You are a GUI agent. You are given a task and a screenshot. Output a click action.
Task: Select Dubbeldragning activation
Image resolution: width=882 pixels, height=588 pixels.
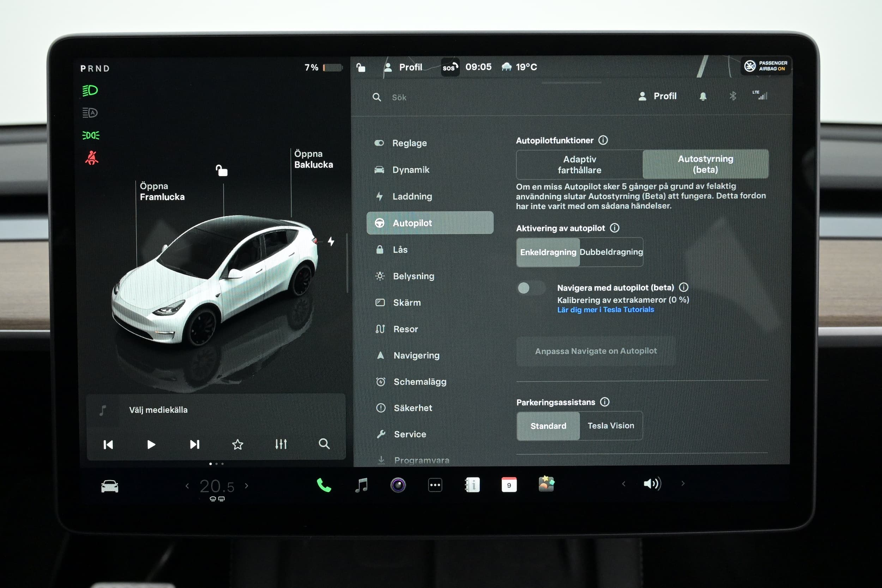[611, 252]
